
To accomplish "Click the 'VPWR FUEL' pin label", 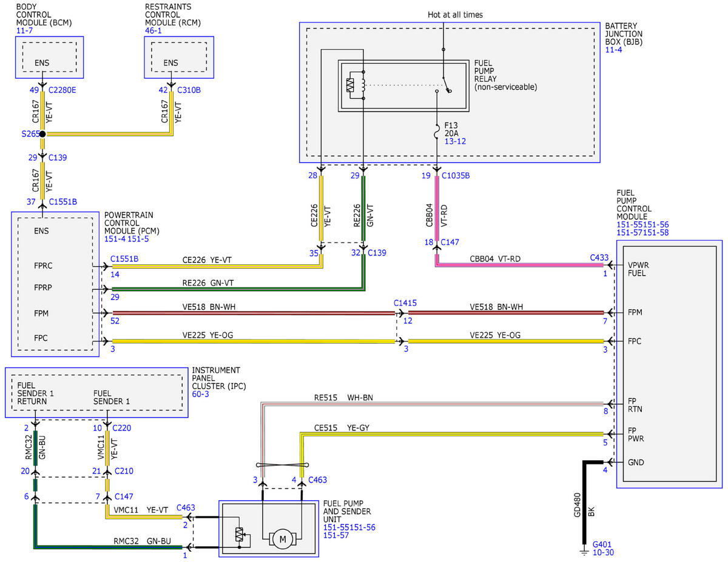I will (638, 269).
